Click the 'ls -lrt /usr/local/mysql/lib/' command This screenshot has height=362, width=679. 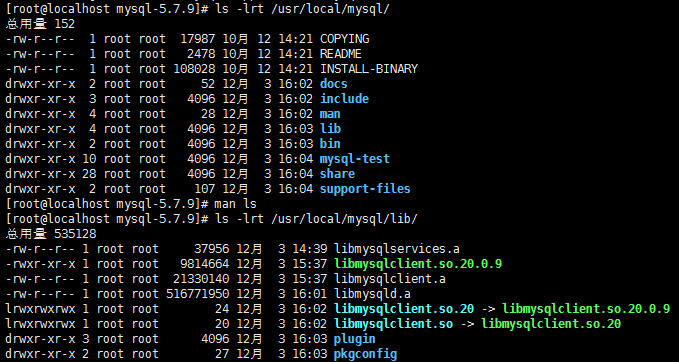coord(316,219)
